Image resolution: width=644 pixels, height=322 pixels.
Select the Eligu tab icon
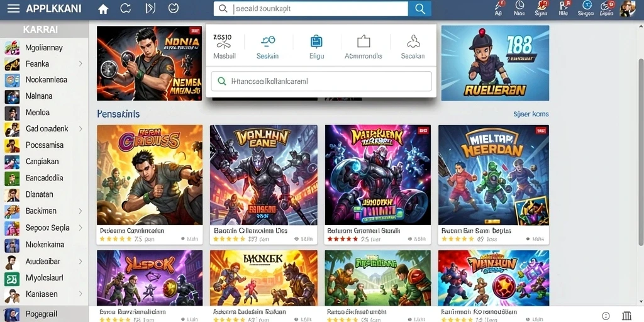point(316,47)
